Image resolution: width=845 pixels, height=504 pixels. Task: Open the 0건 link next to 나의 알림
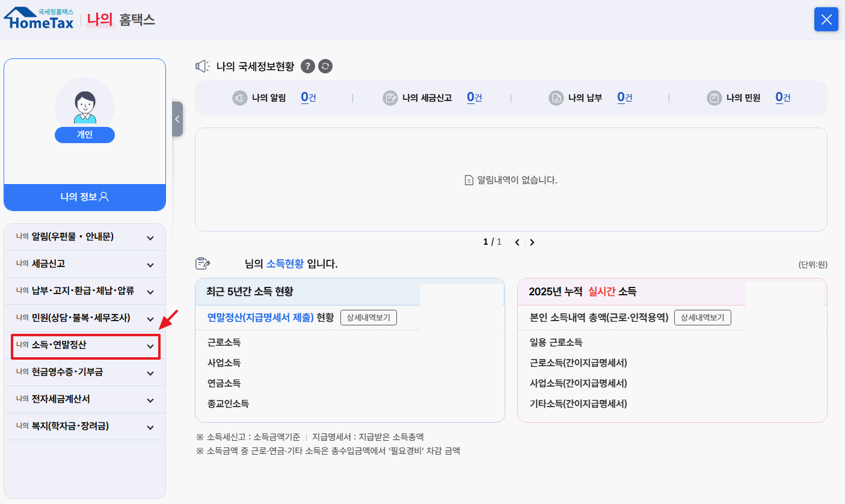click(308, 97)
